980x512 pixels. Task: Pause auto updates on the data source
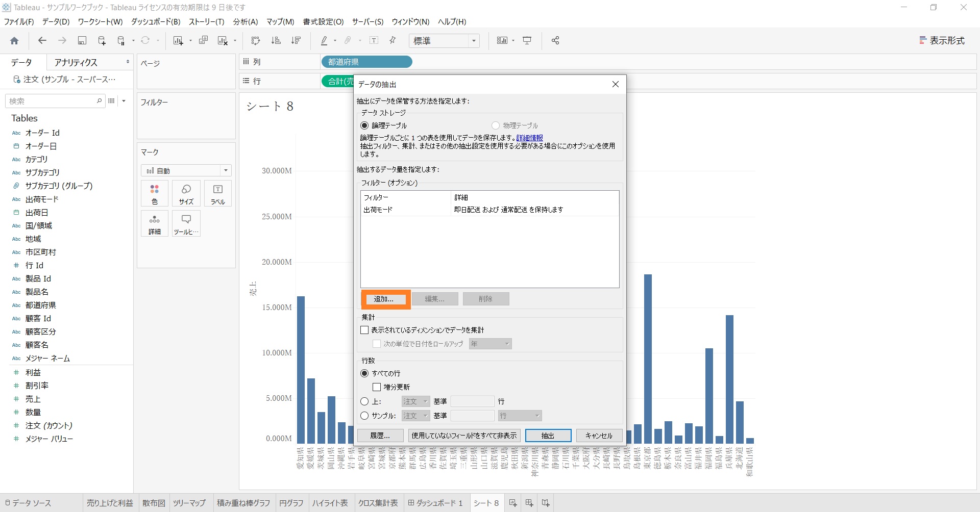tap(121, 41)
